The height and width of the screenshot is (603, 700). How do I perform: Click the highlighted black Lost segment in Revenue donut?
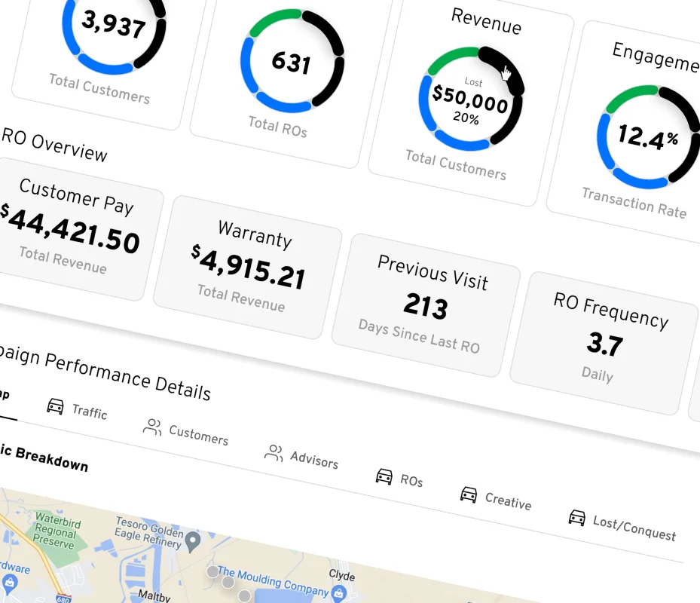(x=504, y=68)
